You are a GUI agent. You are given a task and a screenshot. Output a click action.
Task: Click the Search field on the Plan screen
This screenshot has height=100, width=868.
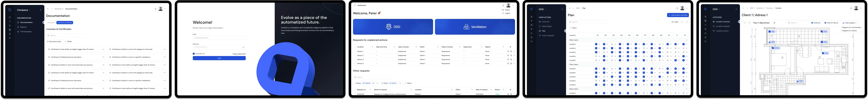pyautogui.click(x=587, y=22)
